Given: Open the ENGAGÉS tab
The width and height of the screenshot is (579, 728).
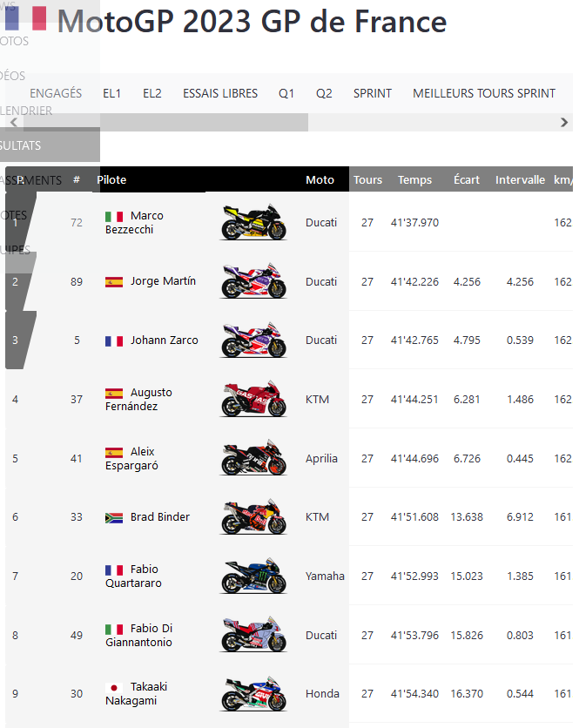Looking at the screenshot, I should pos(56,93).
